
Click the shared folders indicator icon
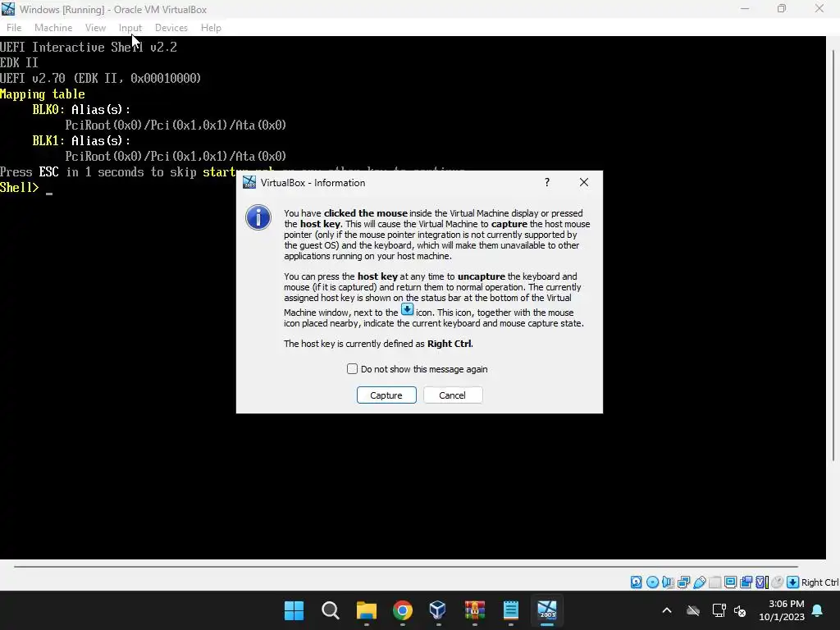(x=714, y=582)
